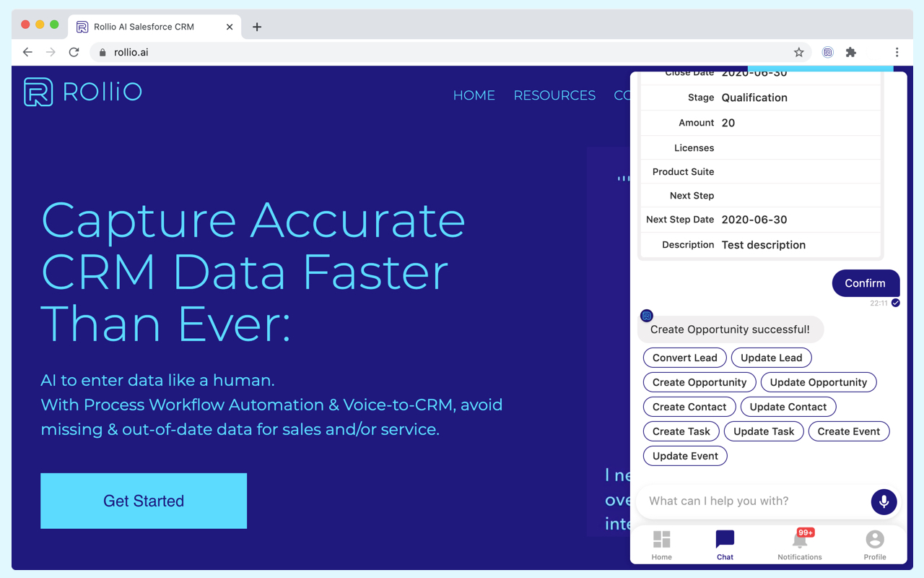Switch to the Home tab in chat widget
The image size is (924, 578).
click(x=661, y=545)
